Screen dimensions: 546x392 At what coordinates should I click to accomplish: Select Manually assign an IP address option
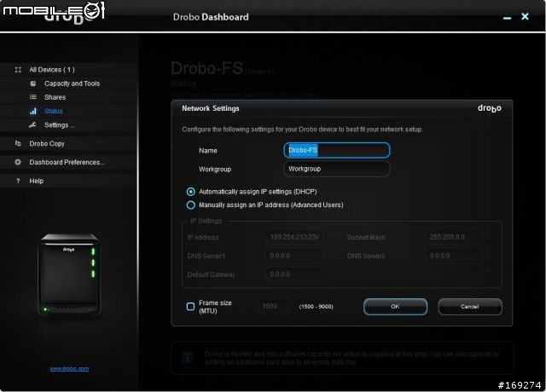[191, 205]
